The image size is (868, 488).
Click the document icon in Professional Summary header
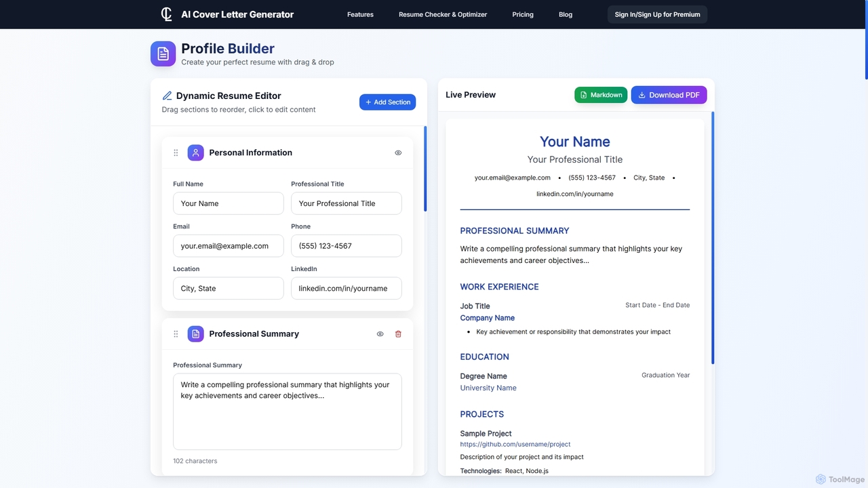tap(195, 333)
